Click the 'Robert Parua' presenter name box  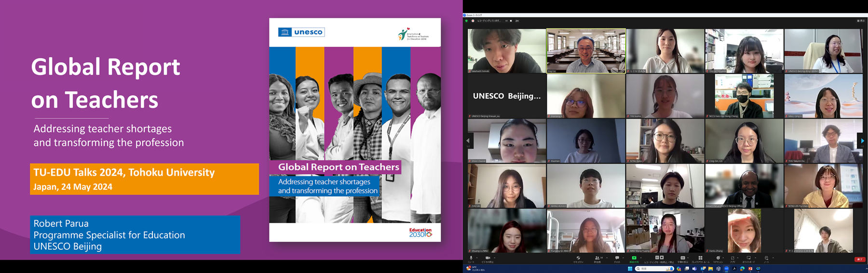135,234
